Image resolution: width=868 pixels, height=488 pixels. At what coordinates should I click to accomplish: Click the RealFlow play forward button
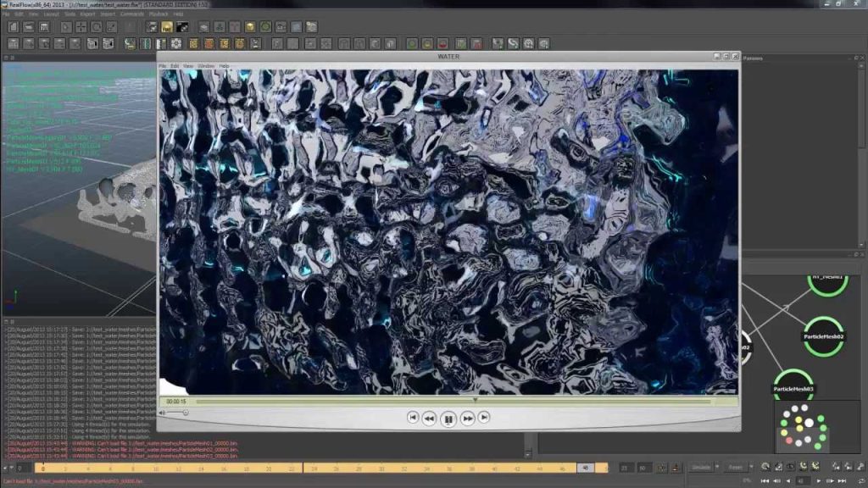818,481
